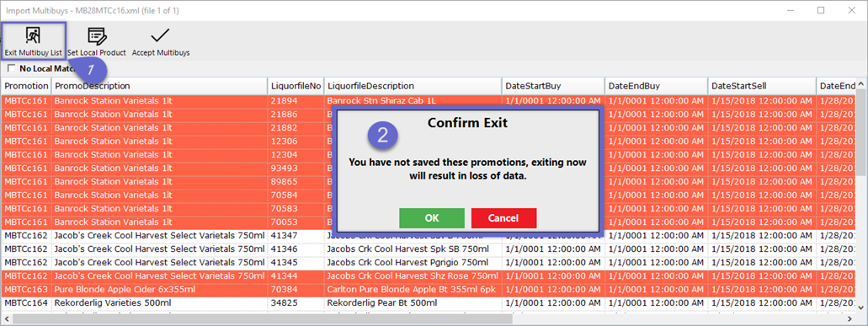Viewport: 868px width, 326px height.
Task: Click the Exit Multibuy List icon
Action: point(33,36)
